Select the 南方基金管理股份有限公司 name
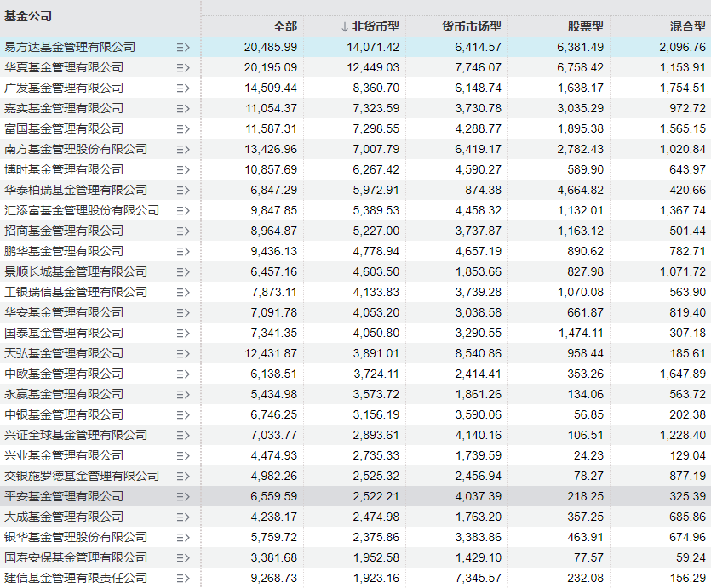Screen dimensions: 711x588 pos(76,150)
